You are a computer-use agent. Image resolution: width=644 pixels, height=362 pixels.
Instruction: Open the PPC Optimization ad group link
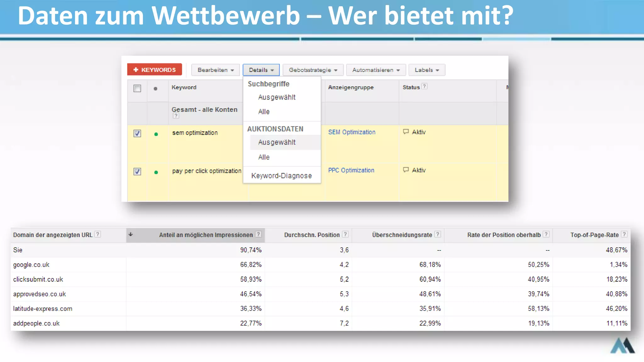click(351, 170)
